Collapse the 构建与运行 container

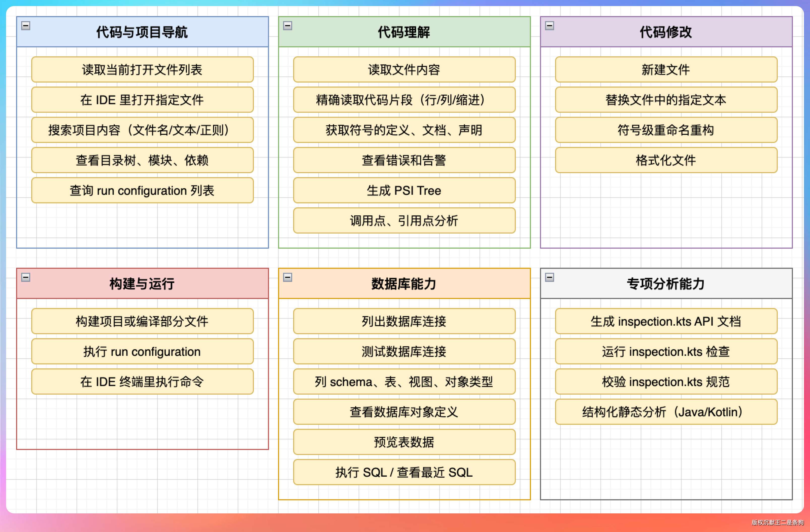[x=26, y=277]
